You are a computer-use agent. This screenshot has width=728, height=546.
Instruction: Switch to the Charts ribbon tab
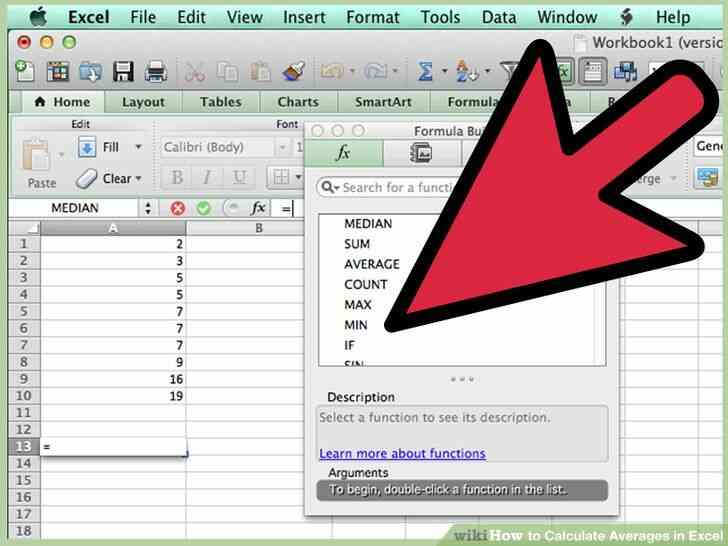point(298,102)
